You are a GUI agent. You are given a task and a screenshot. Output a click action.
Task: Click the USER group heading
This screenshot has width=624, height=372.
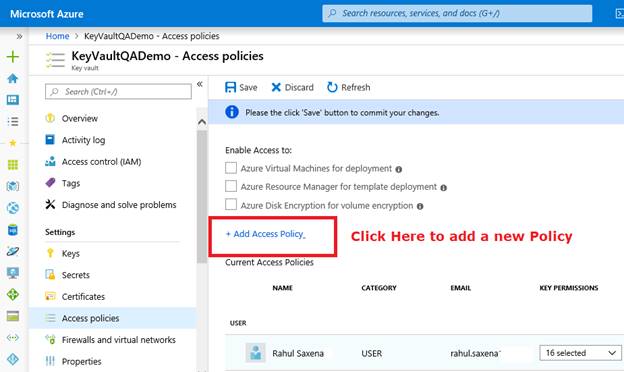click(238, 323)
